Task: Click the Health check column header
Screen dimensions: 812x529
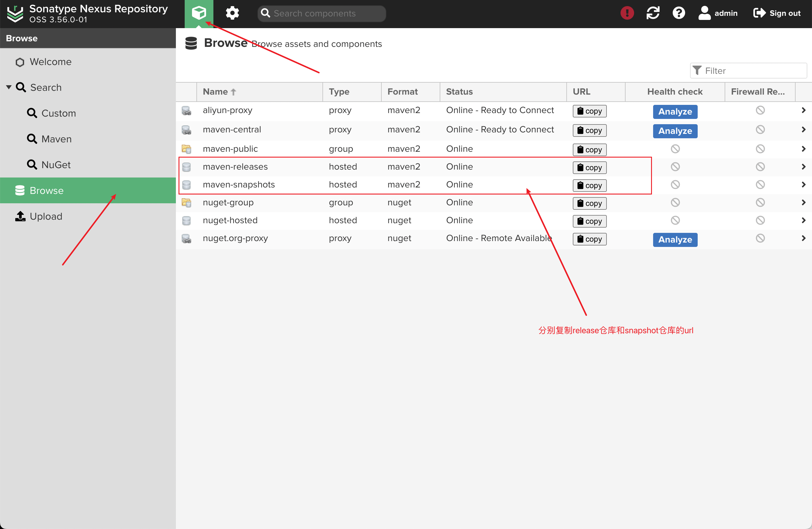Action: point(675,92)
